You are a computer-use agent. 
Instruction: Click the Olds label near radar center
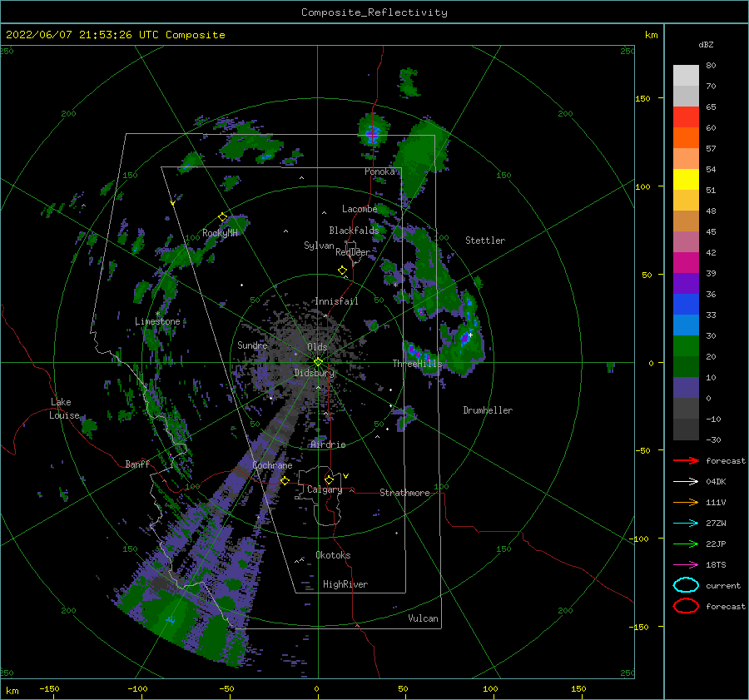coord(317,347)
